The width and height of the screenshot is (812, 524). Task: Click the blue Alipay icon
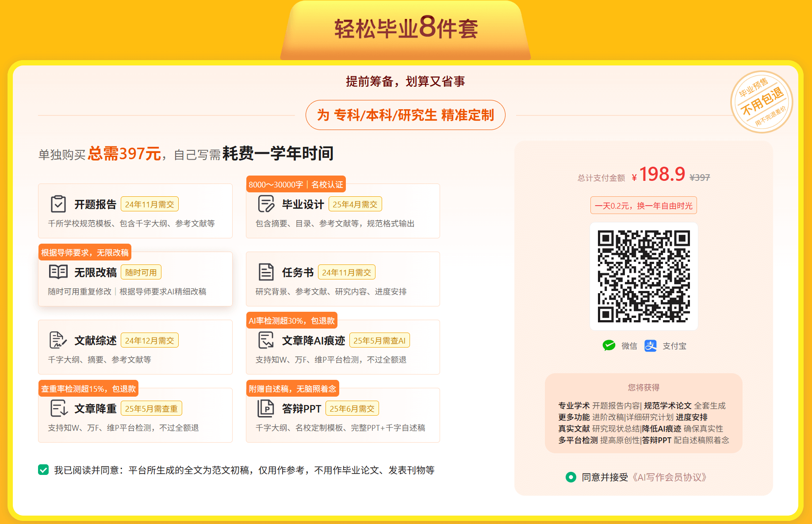point(651,346)
